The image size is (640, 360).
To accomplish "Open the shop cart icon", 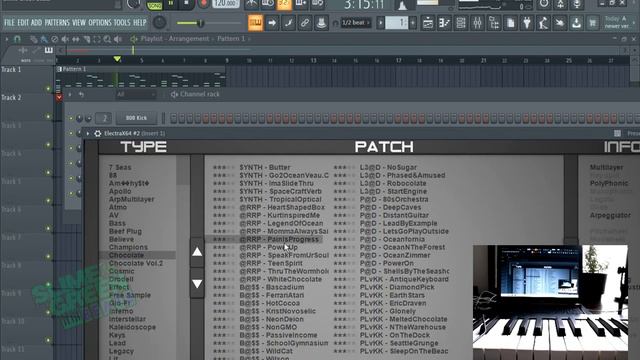I will click(593, 23).
